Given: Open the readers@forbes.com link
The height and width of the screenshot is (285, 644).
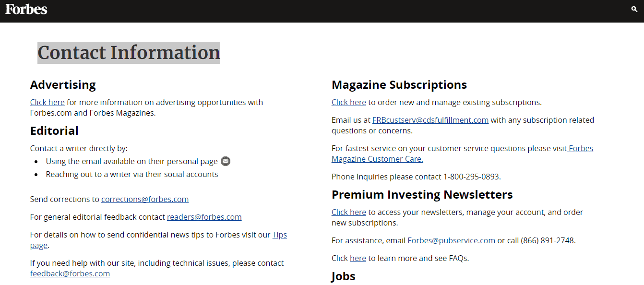Looking at the screenshot, I should point(204,217).
